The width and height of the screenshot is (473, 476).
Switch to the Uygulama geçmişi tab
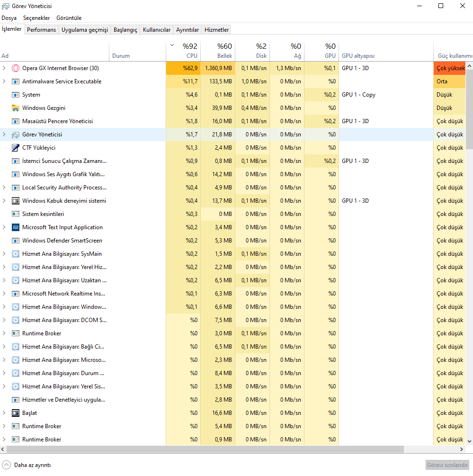coord(85,30)
